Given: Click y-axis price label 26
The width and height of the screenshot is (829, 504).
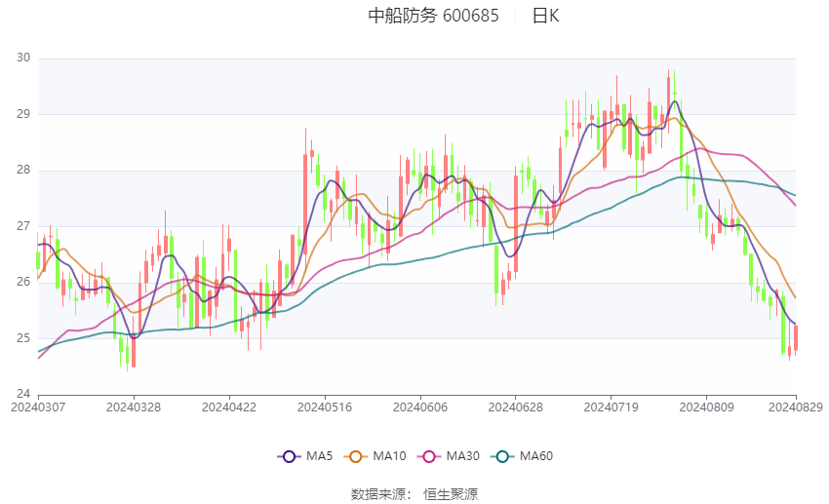Looking at the screenshot, I should click(23, 282).
